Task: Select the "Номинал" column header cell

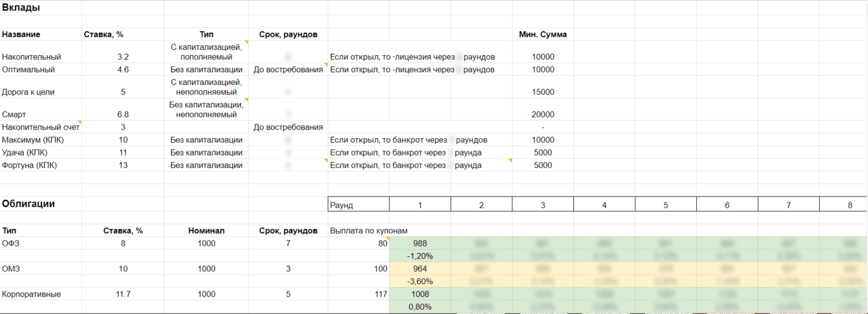Action: point(206,230)
